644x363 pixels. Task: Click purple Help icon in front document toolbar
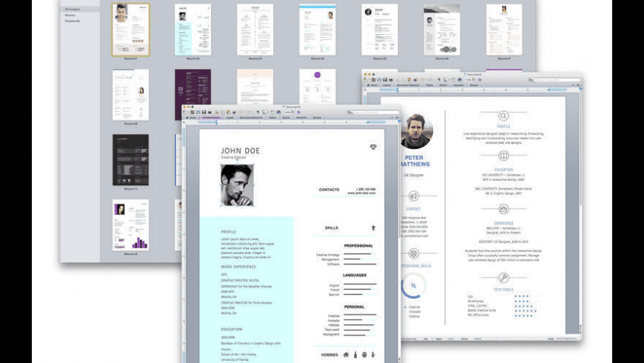point(298,112)
